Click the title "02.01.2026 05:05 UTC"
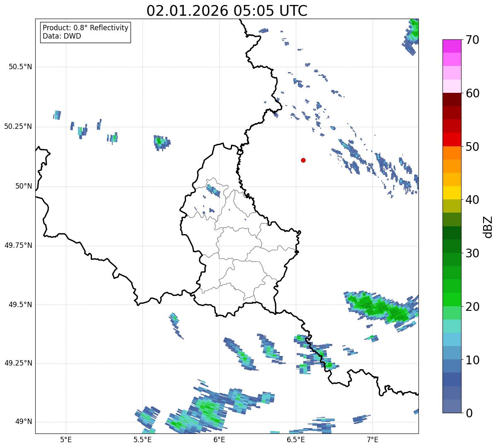 pos(227,10)
